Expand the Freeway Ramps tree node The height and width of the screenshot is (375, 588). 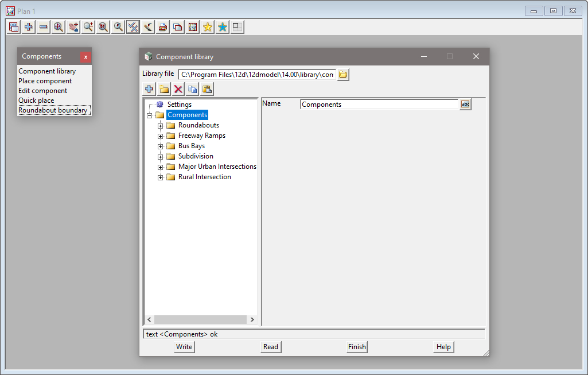point(161,136)
